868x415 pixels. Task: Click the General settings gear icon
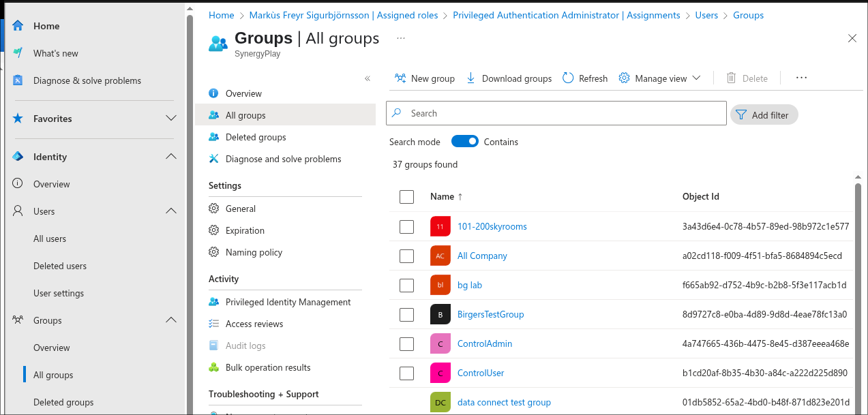click(214, 209)
